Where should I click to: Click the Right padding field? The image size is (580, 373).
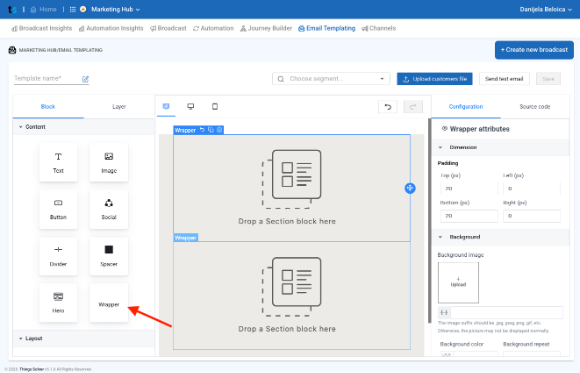[532, 216]
